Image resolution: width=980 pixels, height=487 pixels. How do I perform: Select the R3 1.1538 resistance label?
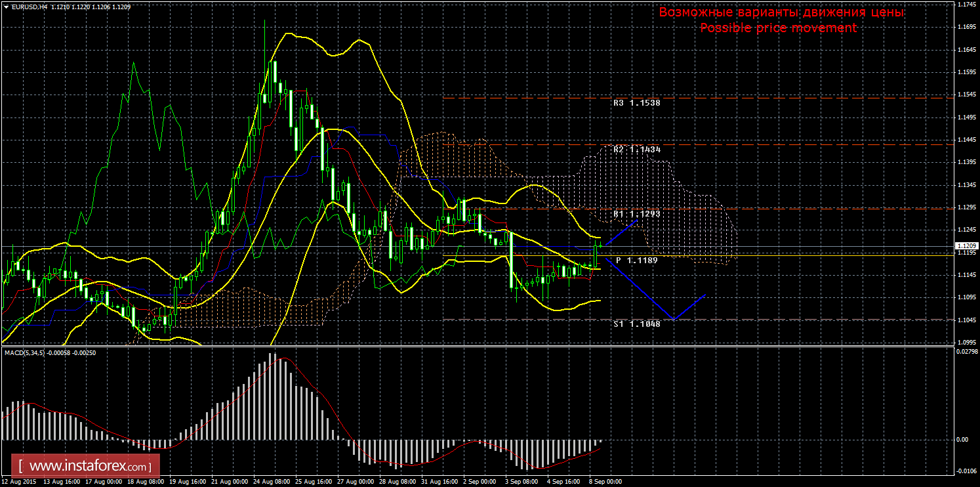(x=636, y=103)
